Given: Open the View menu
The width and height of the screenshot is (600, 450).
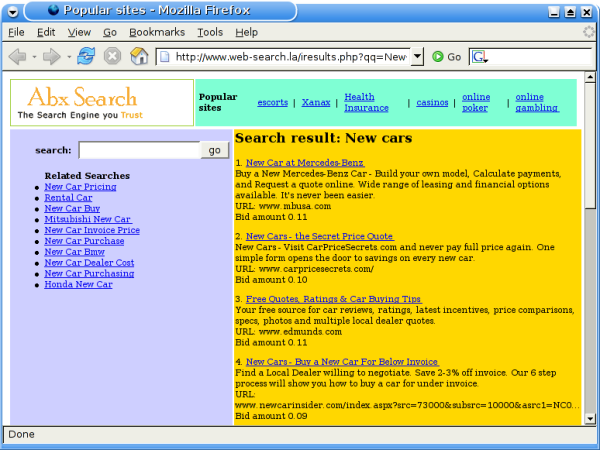Looking at the screenshot, I should 79,32.
